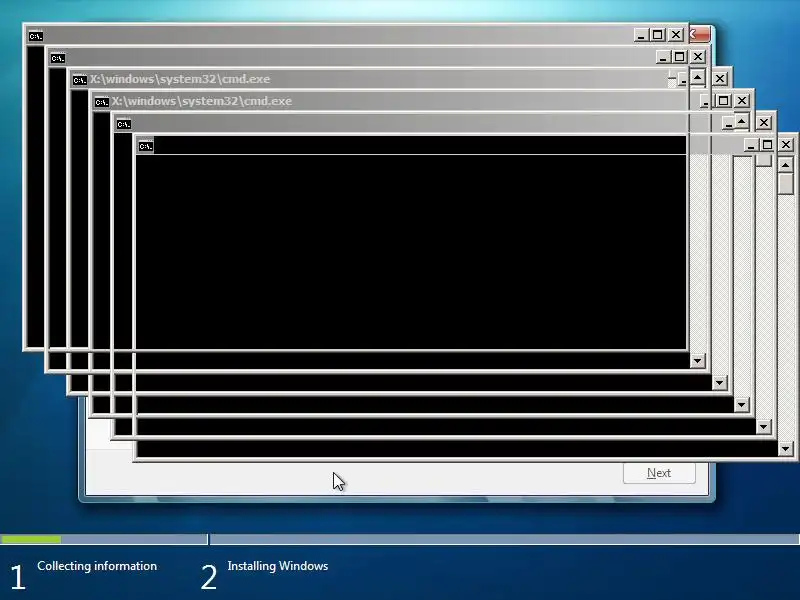The height and width of the screenshot is (600, 800).
Task: Click the Next button in the setup dialog
Action: click(x=659, y=473)
